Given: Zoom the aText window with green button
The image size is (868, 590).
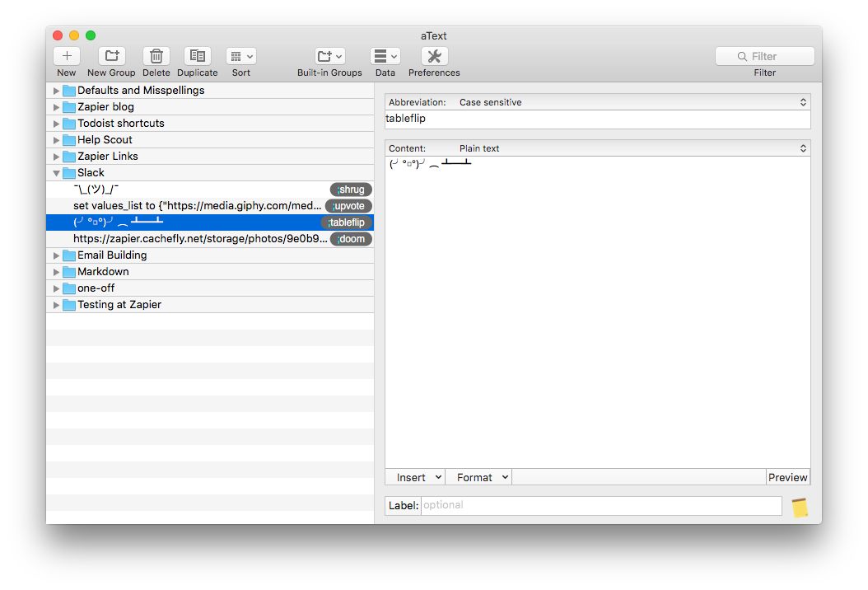Looking at the screenshot, I should coord(91,35).
